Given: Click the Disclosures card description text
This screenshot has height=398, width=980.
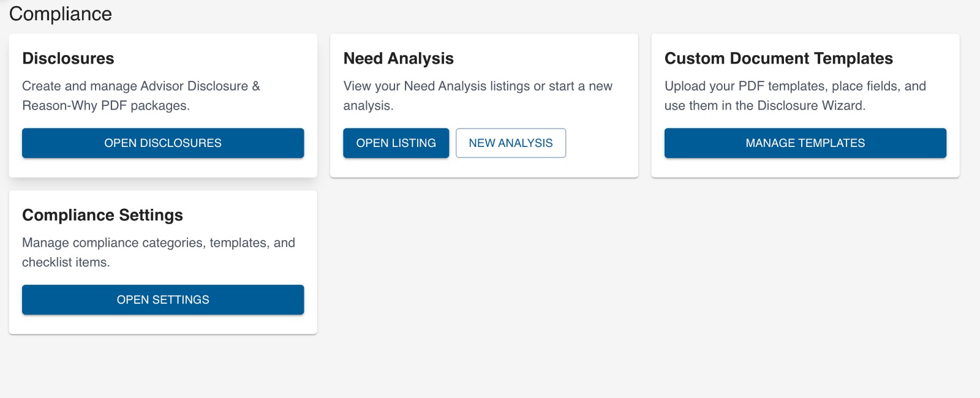Looking at the screenshot, I should coord(141,96).
